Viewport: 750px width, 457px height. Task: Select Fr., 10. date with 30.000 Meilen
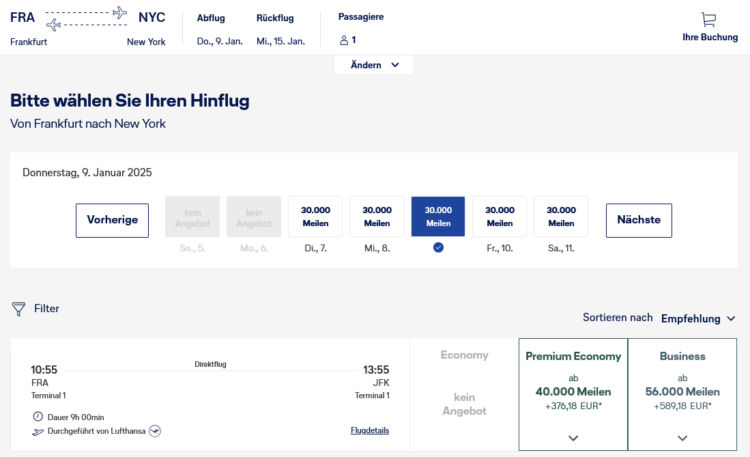pyautogui.click(x=499, y=217)
